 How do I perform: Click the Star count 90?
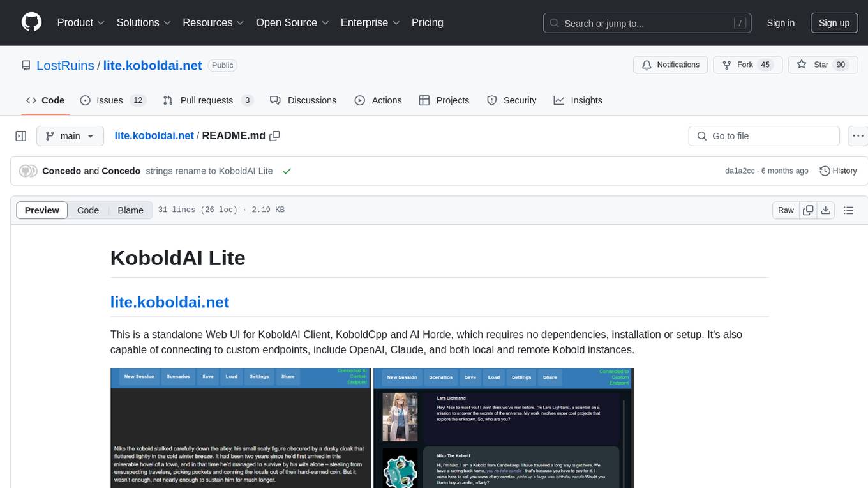point(841,65)
